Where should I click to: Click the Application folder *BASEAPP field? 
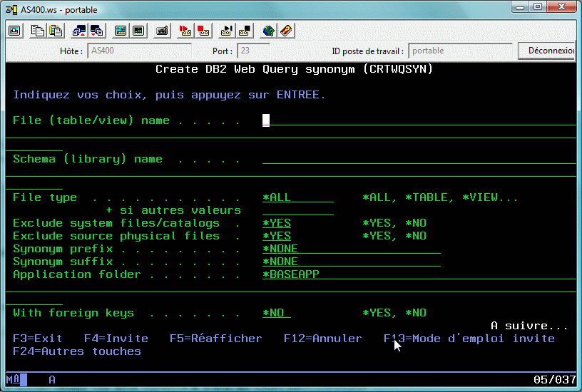419,274
